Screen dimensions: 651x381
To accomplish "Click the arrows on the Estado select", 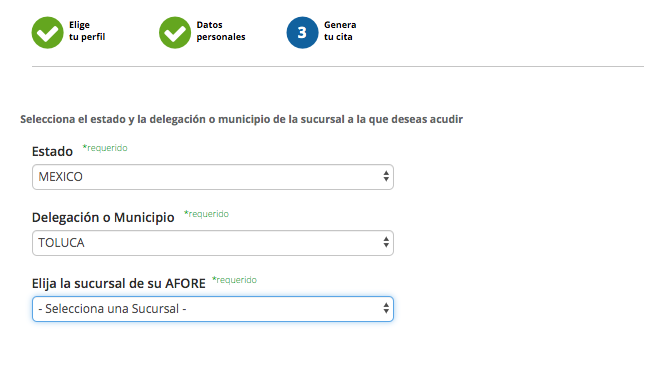I will coord(386,176).
